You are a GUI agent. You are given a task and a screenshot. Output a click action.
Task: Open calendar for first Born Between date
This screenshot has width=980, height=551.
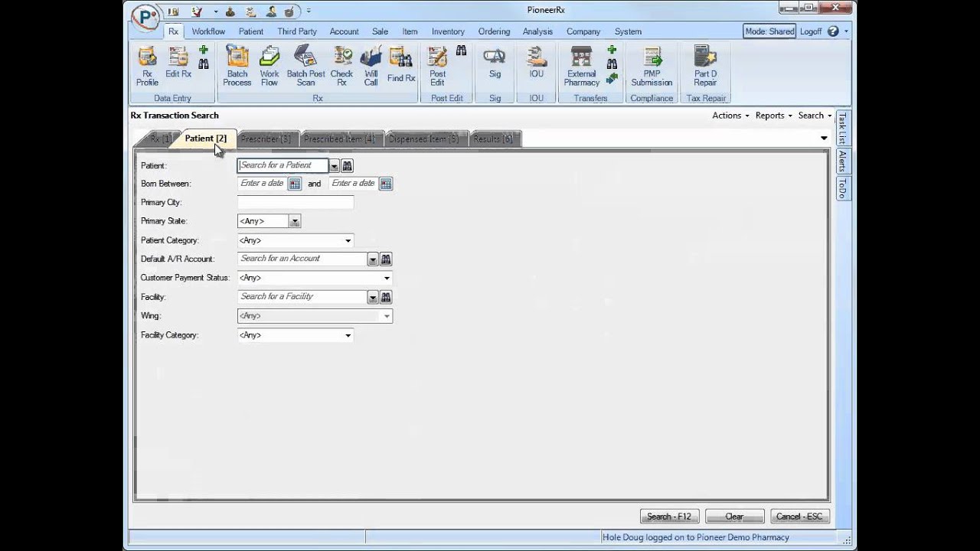coord(295,184)
